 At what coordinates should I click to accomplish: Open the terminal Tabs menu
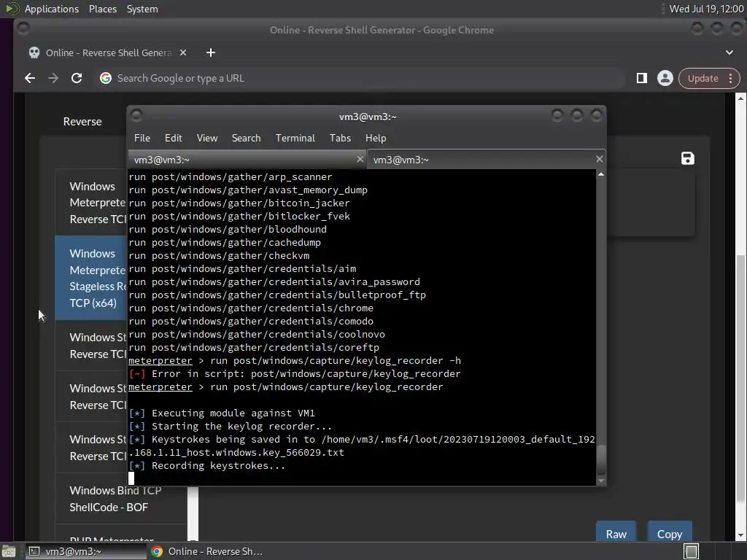pos(340,138)
